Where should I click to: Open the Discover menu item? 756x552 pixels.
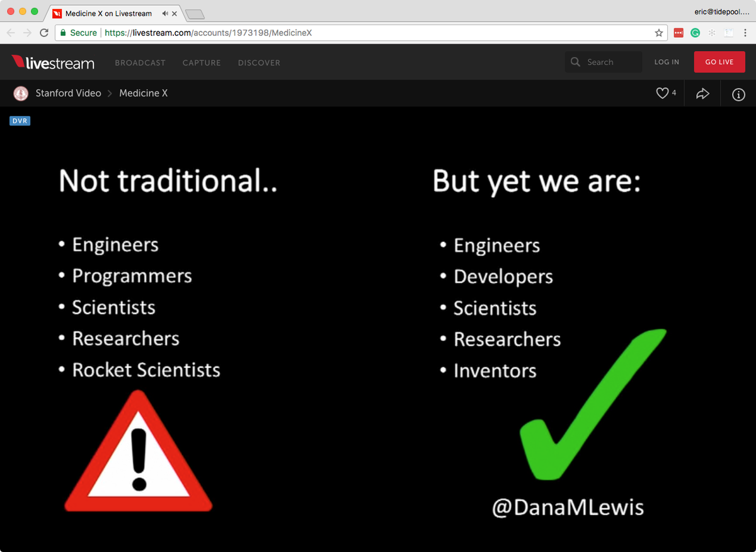[x=259, y=63]
